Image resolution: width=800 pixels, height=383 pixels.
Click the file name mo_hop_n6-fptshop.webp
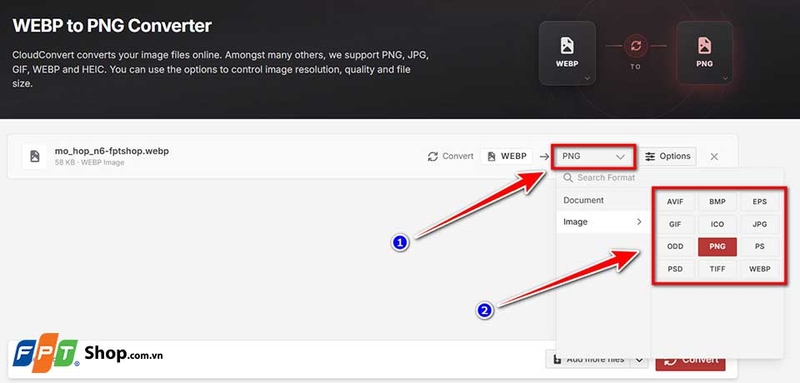(x=112, y=151)
